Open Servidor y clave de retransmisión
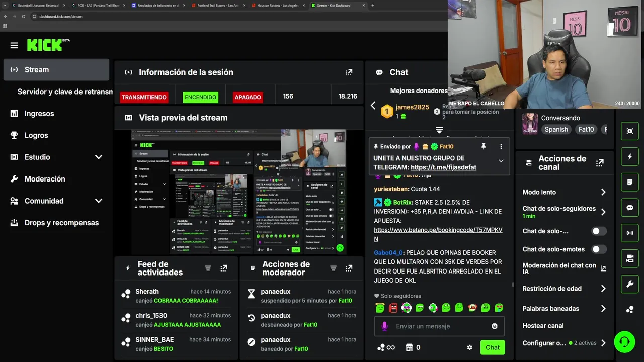Image resolution: width=644 pixels, height=362 pixels. [65, 92]
